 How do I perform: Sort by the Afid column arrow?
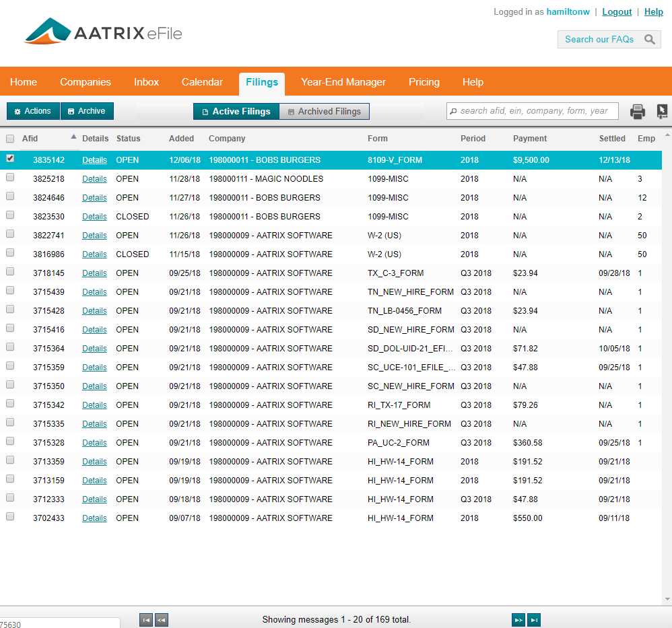pos(73,137)
